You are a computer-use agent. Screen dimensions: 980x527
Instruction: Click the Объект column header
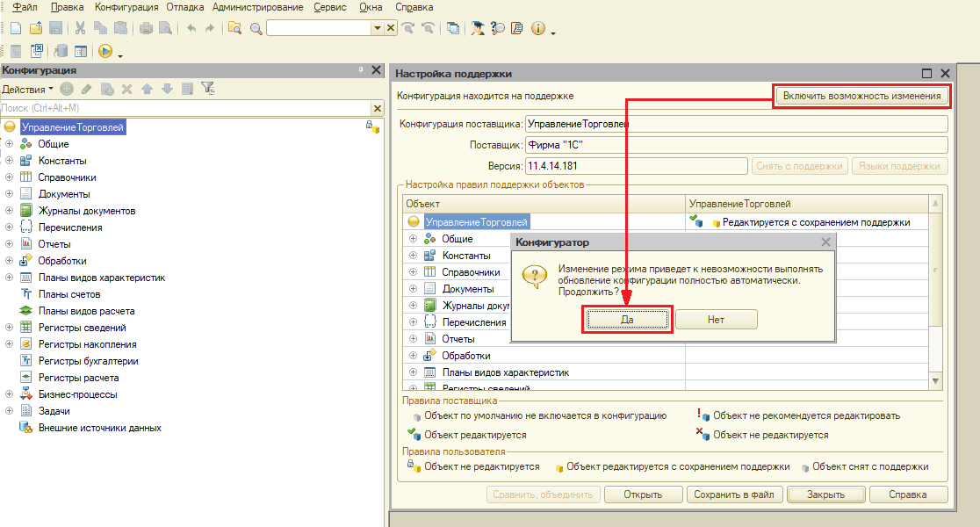click(544, 204)
